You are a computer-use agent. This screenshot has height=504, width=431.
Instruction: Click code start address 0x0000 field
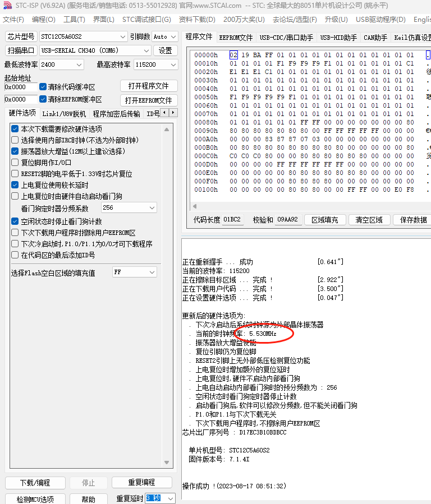[x=21, y=87]
